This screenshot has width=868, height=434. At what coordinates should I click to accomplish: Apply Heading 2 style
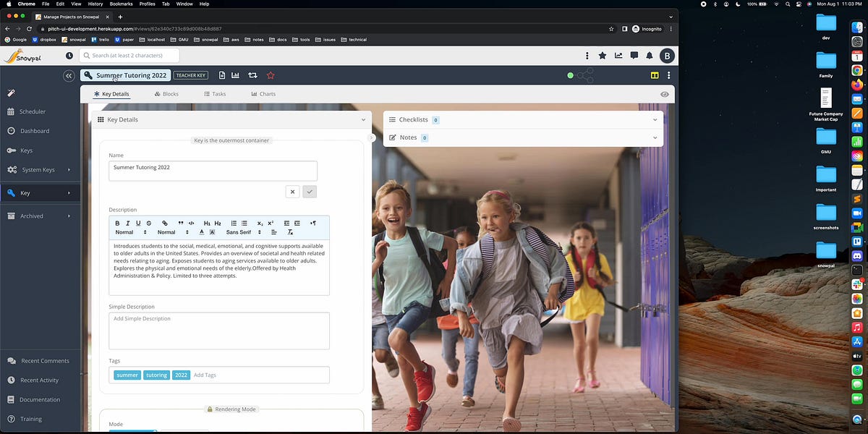[218, 223]
